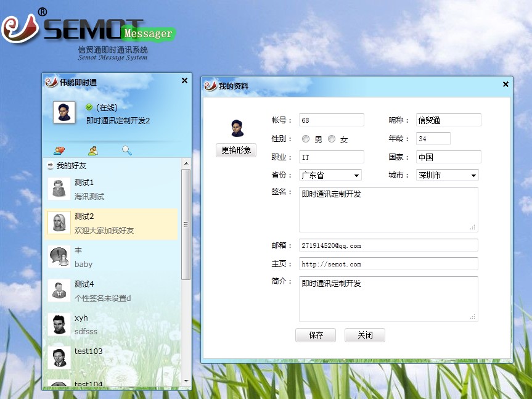Click the green online status icon
The width and height of the screenshot is (532, 399).
(89, 107)
